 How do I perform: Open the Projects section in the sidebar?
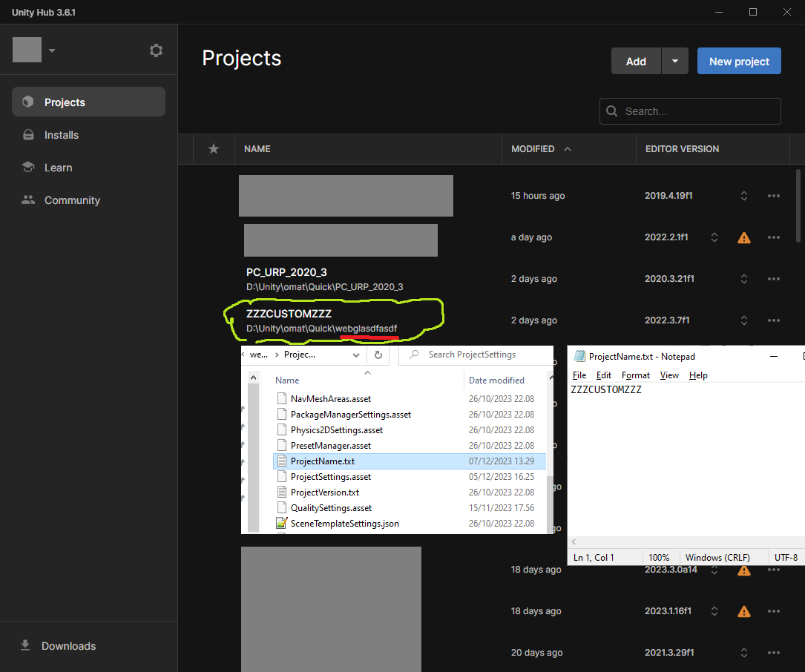point(65,102)
